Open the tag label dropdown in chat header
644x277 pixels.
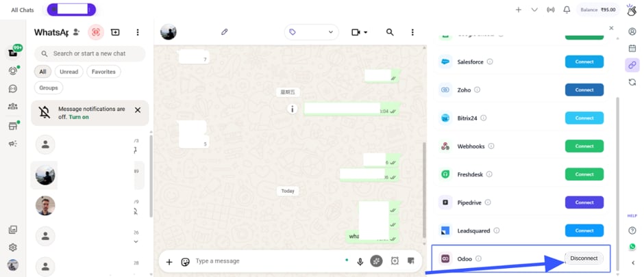click(x=311, y=32)
